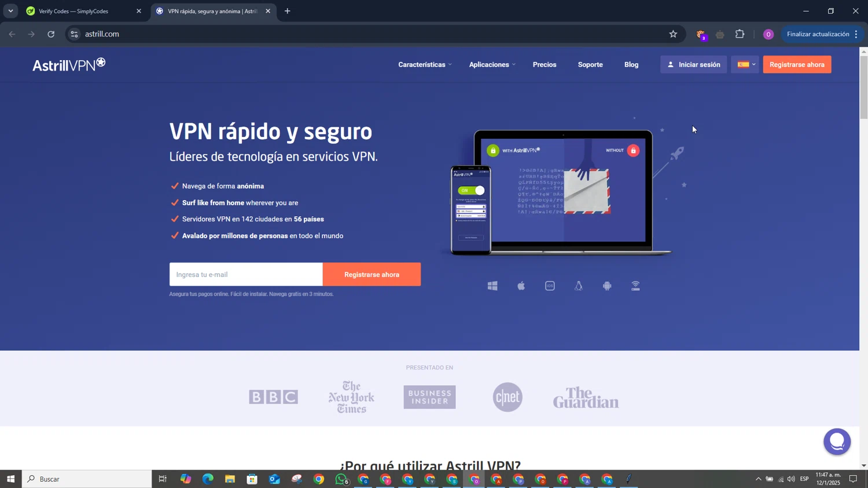Image resolution: width=868 pixels, height=488 pixels.
Task: Open Outlook from taskbar
Action: click(274, 479)
